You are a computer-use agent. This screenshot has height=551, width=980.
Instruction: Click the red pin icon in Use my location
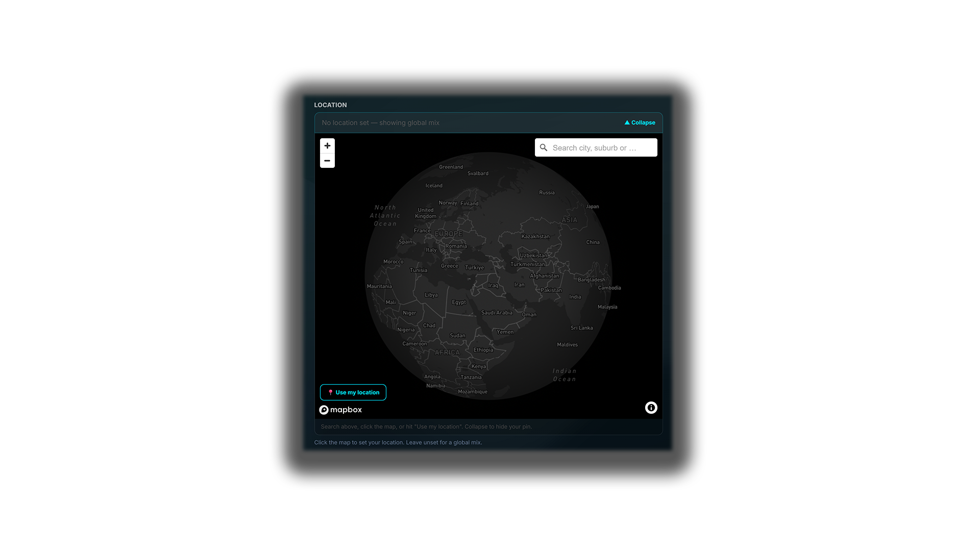click(330, 392)
